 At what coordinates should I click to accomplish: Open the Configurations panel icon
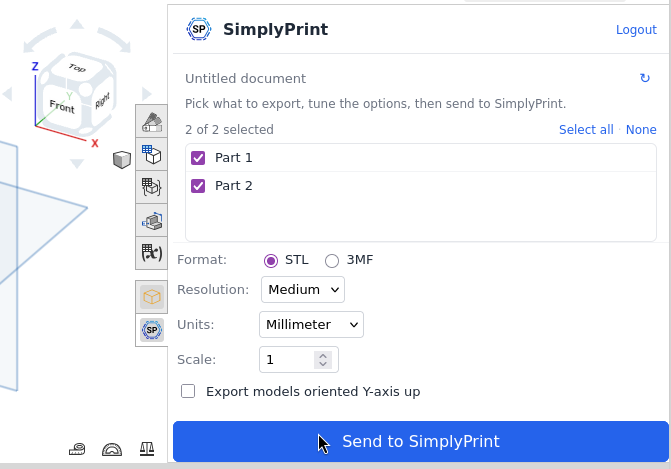(152, 154)
